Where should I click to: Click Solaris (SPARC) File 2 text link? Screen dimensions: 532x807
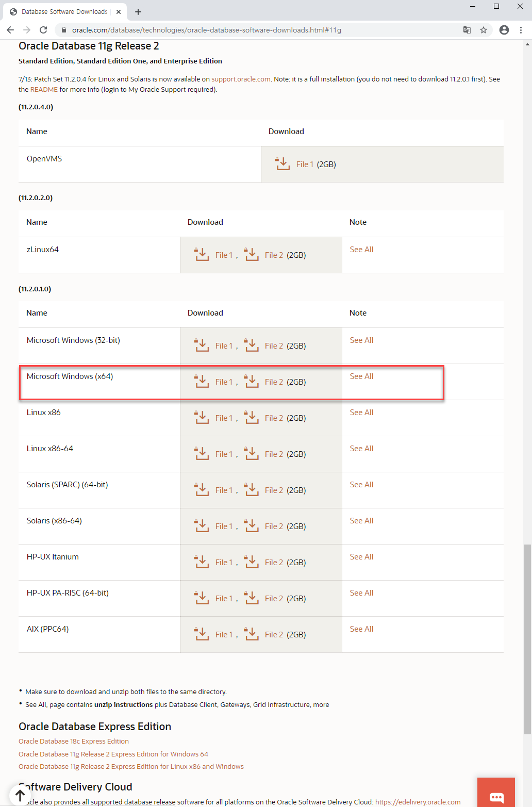tap(274, 490)
